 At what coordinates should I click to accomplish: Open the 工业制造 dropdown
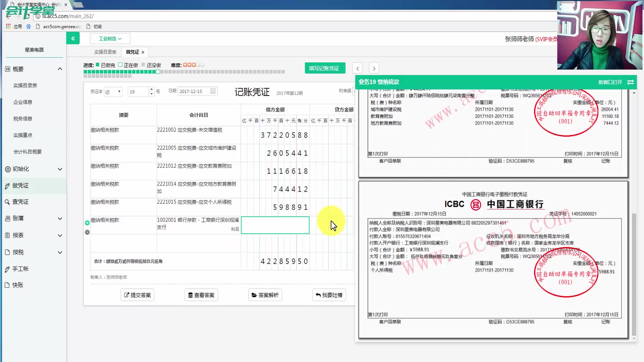110,38
